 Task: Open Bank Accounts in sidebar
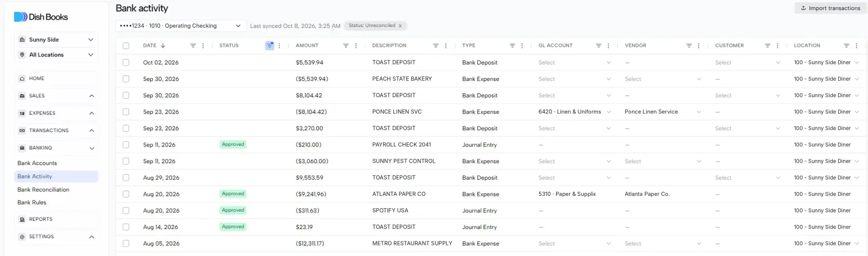point(37,163)
